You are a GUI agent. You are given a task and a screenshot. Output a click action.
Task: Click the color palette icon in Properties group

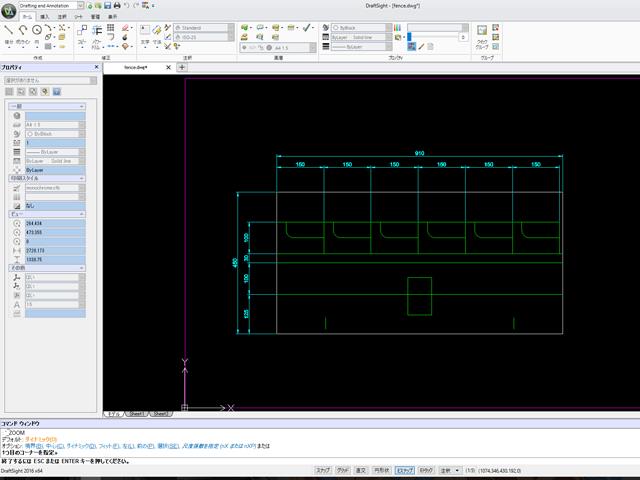tap(397, 28)
